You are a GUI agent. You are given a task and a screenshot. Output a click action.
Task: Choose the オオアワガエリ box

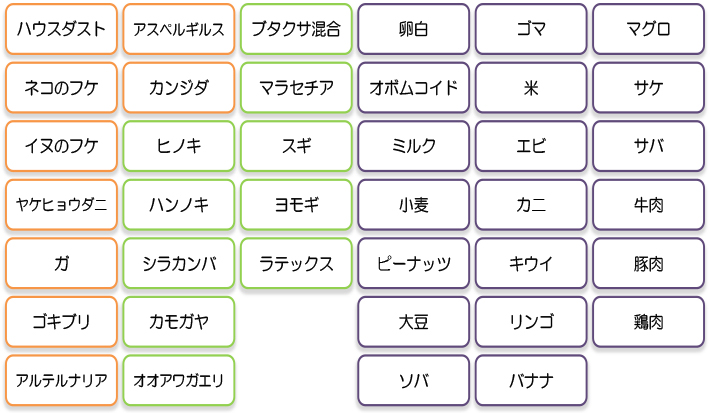pyautogui.click(x=178, y=380)
